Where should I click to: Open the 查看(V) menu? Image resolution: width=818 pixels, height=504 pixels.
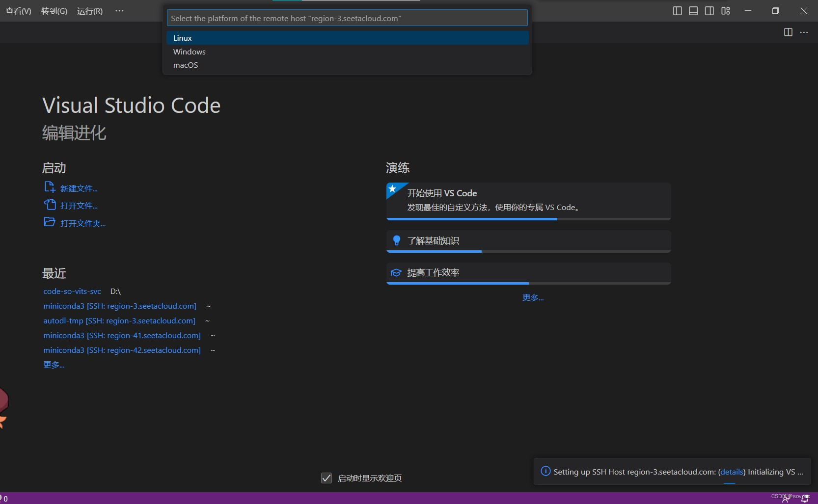[x=18, y=11]
